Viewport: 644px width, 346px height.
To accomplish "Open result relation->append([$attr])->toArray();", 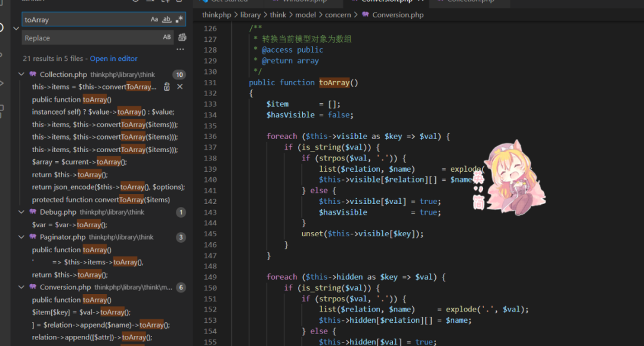I will pos(92,338).
